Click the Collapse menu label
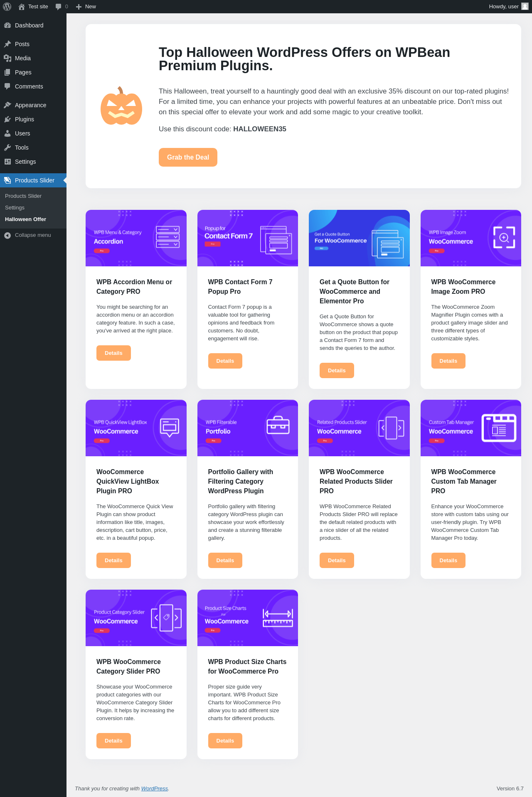532x797 pixels. coord(33,235)
